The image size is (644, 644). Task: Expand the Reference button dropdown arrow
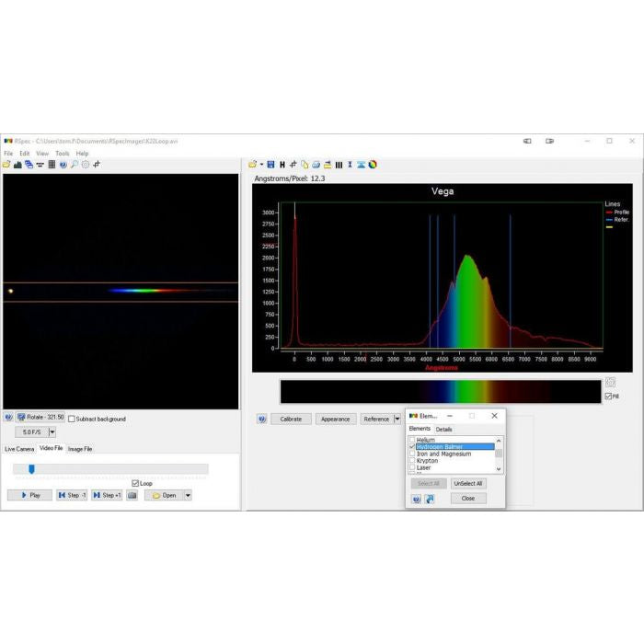click(x=397, y=419)
